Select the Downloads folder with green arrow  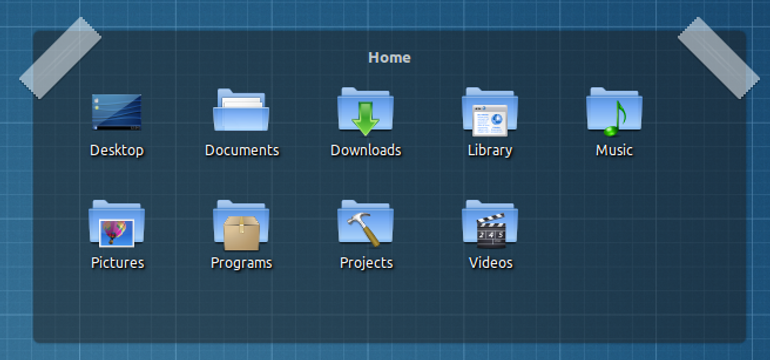[x=365, y=111]
